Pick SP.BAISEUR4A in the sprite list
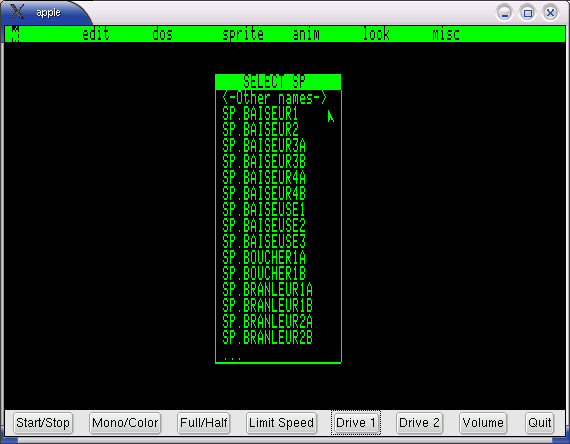Image resolution: width=570 pixels, height=444 pixels. pyautogui.click(x=264, y=178)
